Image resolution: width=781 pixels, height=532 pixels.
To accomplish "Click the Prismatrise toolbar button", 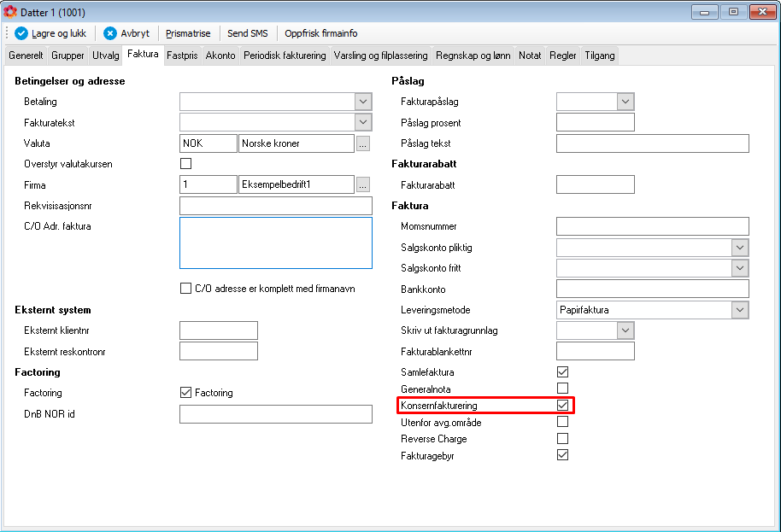I will (x=188, y=33).
